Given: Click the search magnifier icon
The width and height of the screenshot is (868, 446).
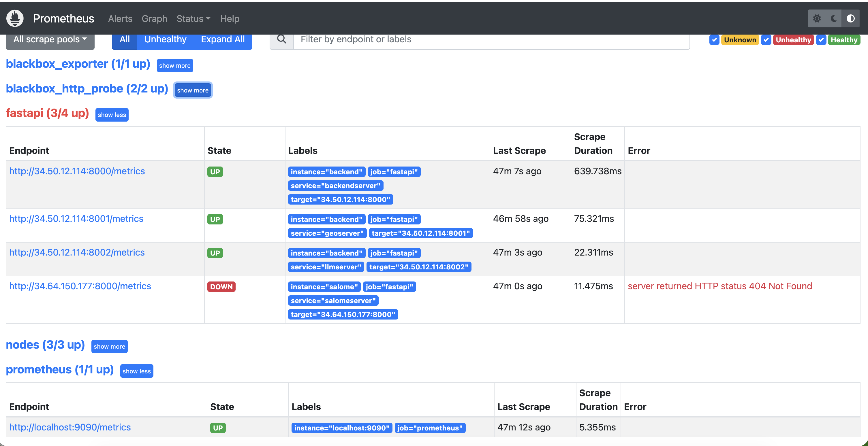Looking at the screenshot, I should tap(282, 39).
